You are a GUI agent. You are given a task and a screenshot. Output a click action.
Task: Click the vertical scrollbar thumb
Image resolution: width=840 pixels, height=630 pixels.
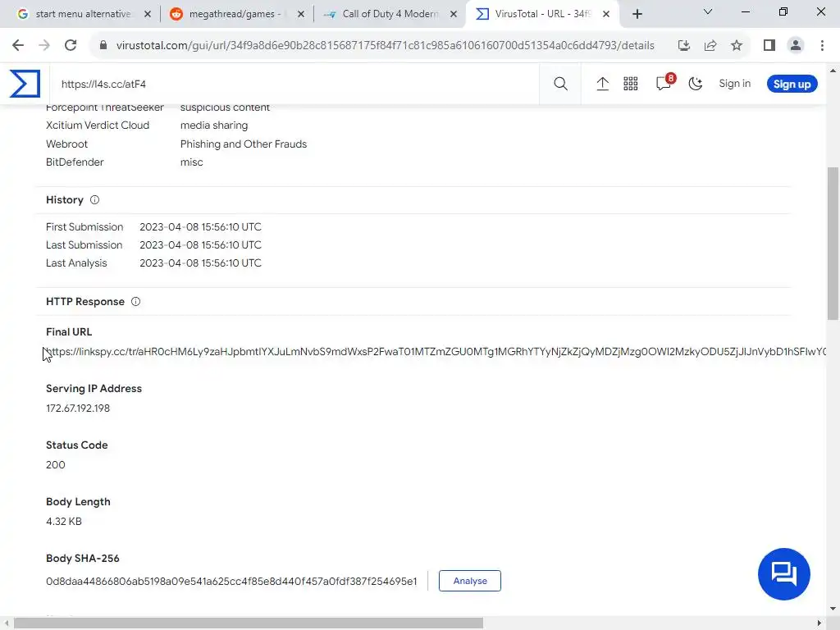click(833, 244)
